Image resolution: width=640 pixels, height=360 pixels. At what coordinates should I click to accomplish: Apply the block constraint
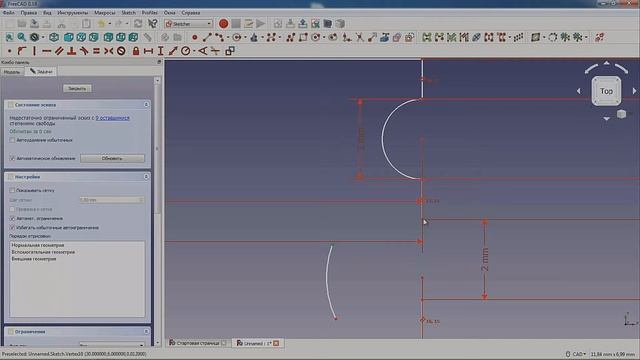coord(121,51)
